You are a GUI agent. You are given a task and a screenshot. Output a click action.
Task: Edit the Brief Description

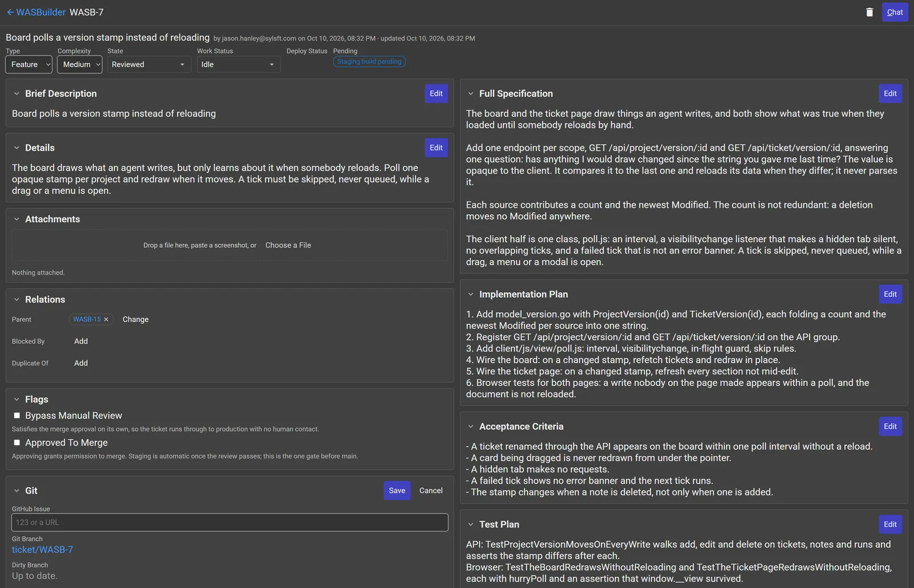436,94
